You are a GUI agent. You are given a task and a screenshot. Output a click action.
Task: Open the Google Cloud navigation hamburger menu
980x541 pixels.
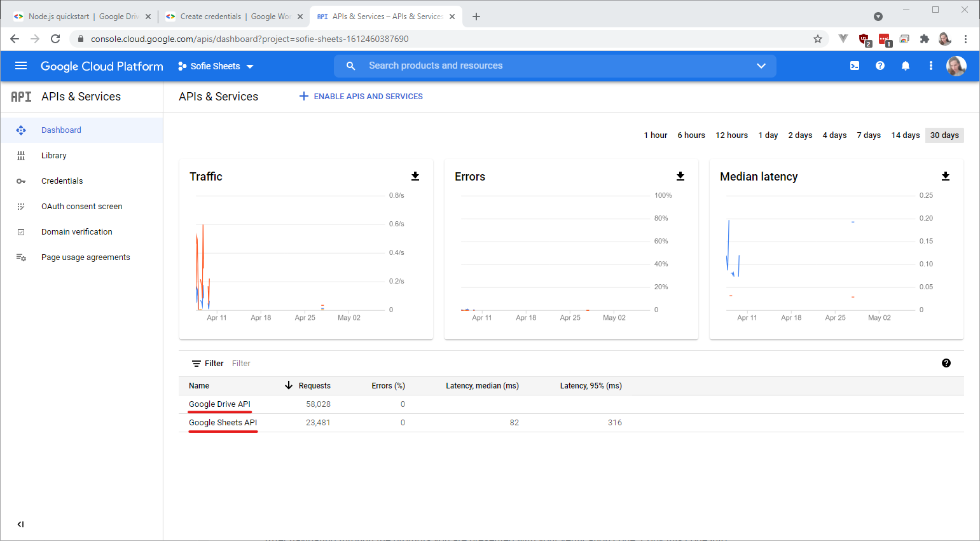click(x=21, y=66)
